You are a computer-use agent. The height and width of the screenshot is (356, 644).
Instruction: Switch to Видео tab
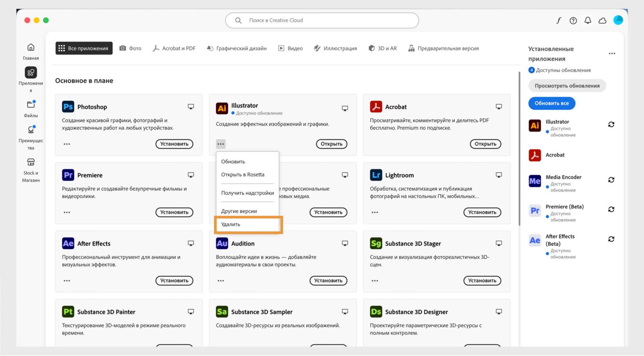pos(290,48)
